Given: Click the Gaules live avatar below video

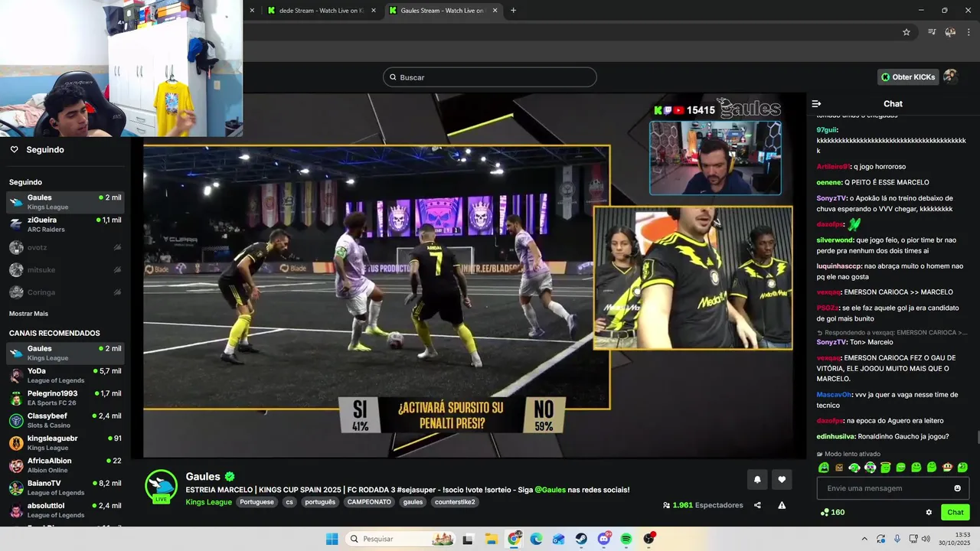Looking at the screenshot, I should [x=161, y=486].
